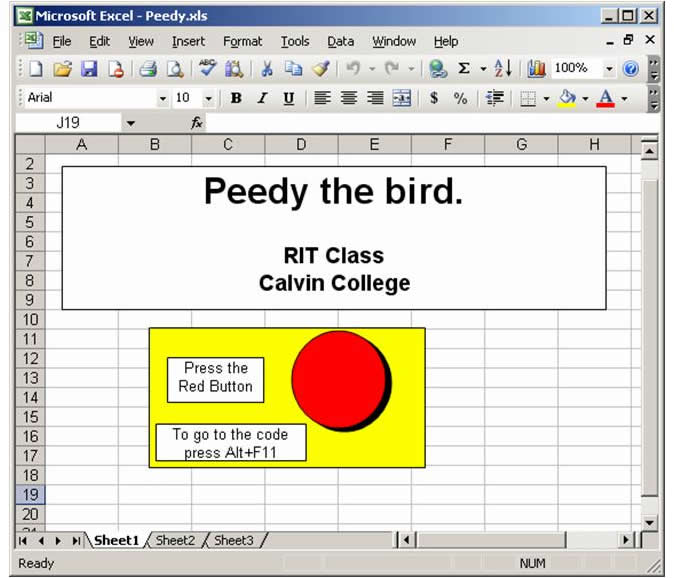Apply the yellow fill color
674x578 pixels.
pos(567,98)
